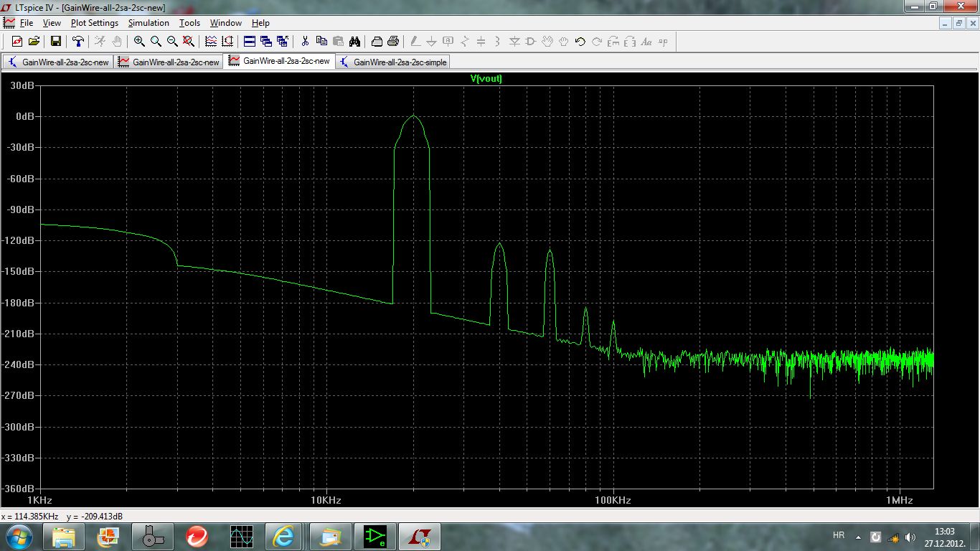Switch to GainWire-all-2sa-2sc-simple schematic tab
This screenshot has width=980, height=551.
coord(392,62)
